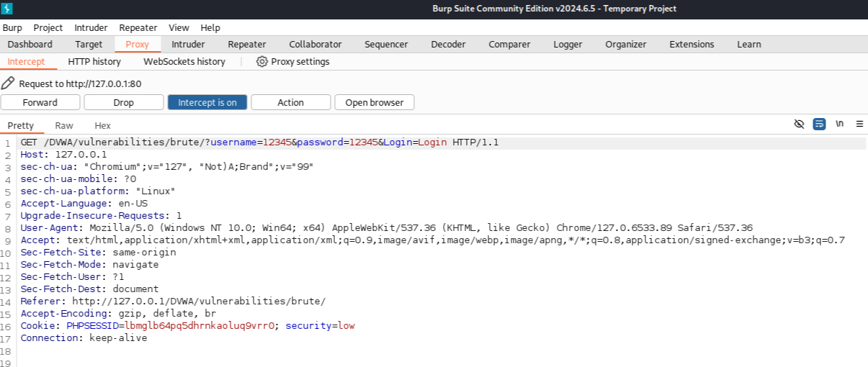This screenshot has height=367, width=868.
Task: Drop the intercepted request
Action: pos(124,102)
